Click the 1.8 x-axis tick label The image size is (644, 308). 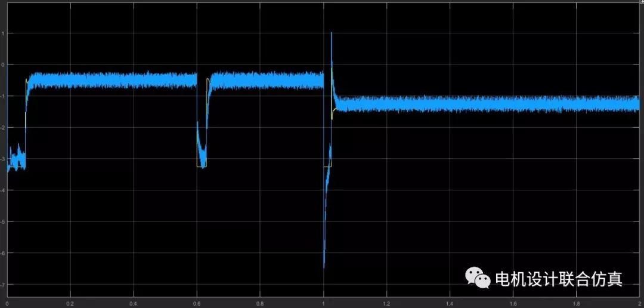point(576,303)
